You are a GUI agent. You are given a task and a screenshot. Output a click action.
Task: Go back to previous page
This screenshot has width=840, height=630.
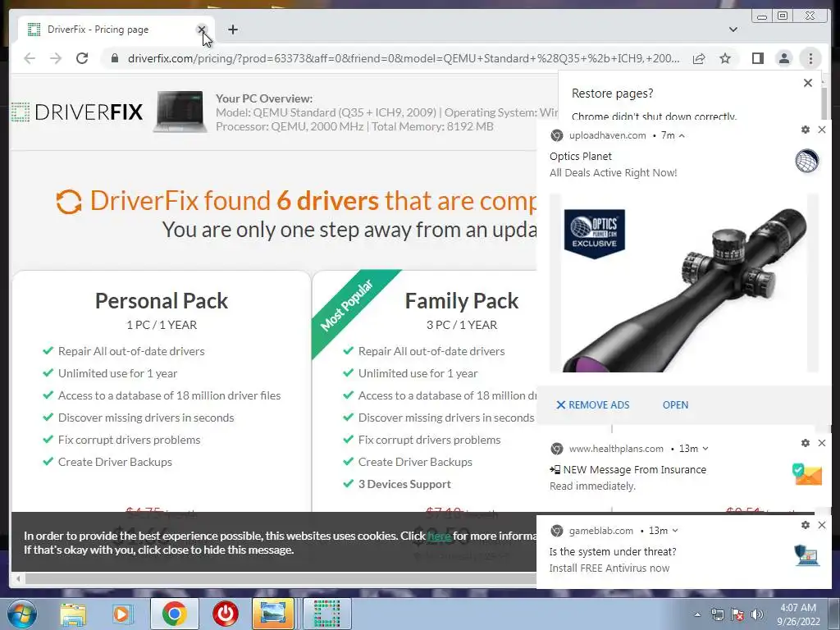coord(30,58)
